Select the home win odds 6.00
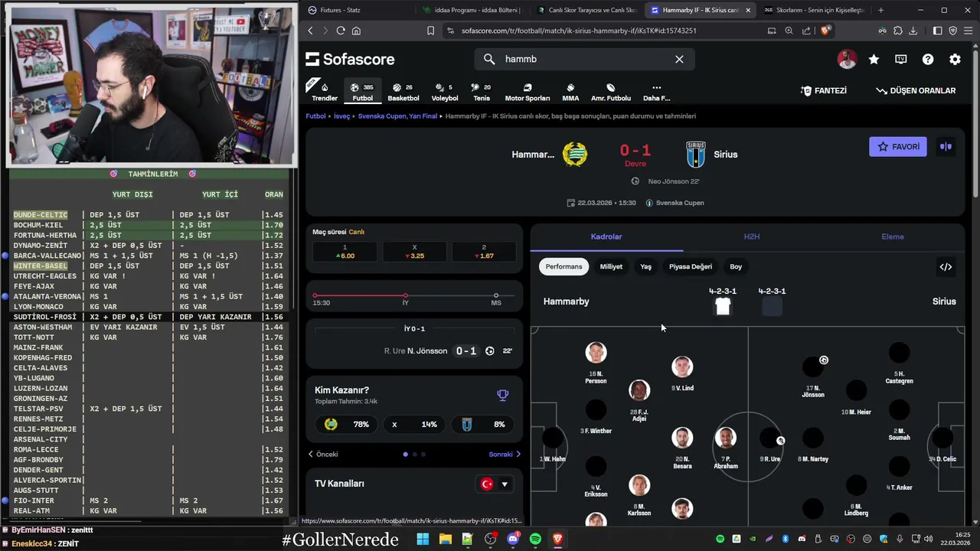Image resolution: width=980 pixels, height=551 pixels. [x=345, y=252]
